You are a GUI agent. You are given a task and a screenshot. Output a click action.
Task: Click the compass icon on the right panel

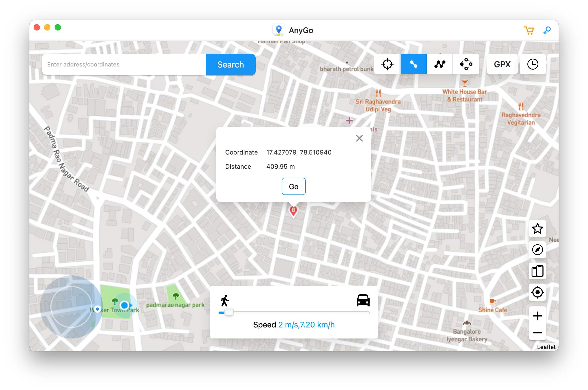pos(538,250)
